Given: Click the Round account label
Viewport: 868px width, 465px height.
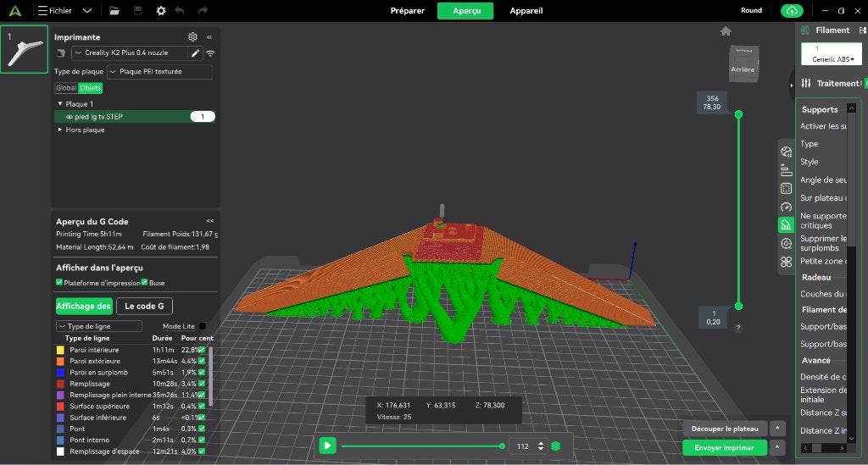Looking at the screenshot, I should pos(751,10).
